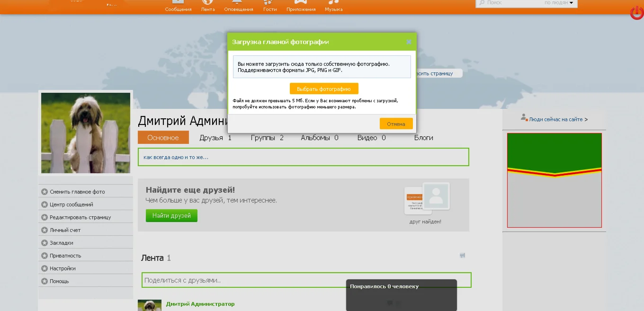Click Отмена in the upload dialog
644x311 pixels.
click(396, 124)
